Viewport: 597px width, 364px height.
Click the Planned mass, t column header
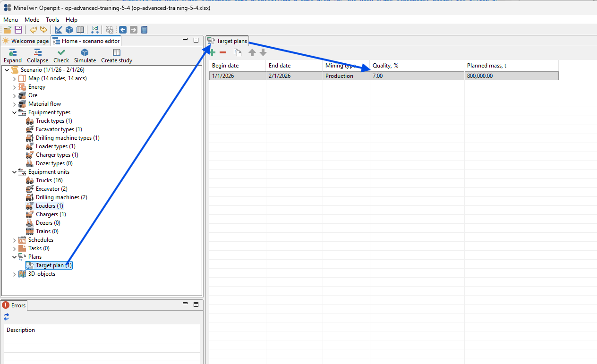pyautogui.click(x=512, y=66)
